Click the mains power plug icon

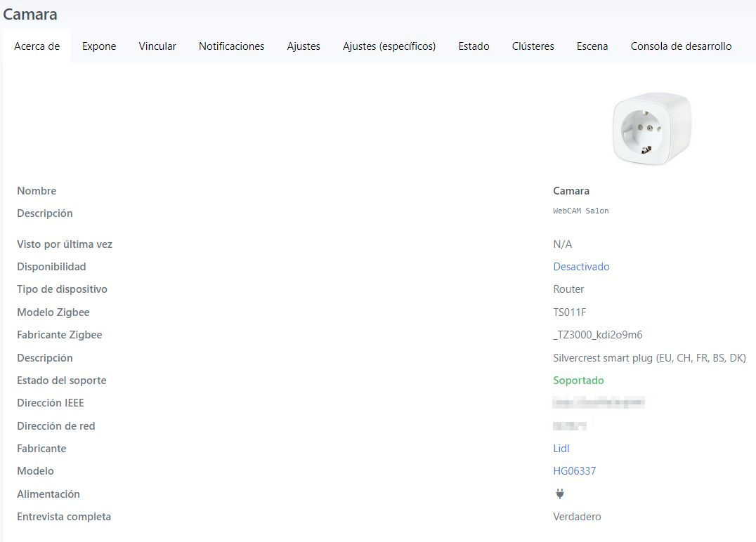559,494
